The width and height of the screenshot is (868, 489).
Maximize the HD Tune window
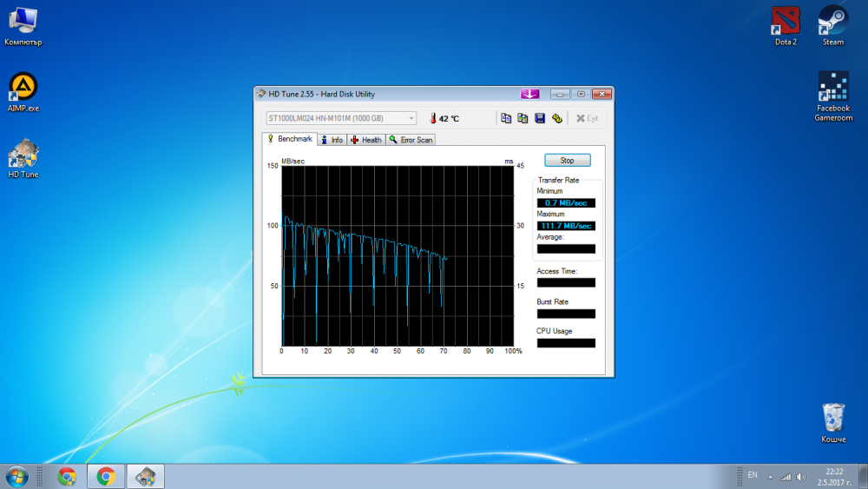point(581,94)
